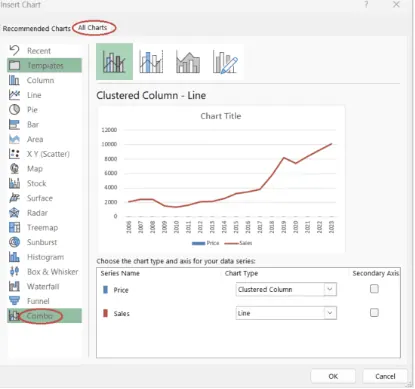
Task: Click the Price series blue swatch
Action: click(106, 290)
